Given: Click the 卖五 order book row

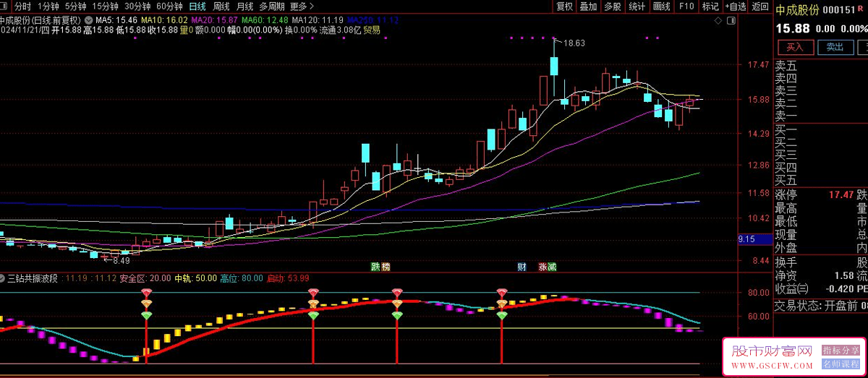Looking at the screenshot, I should click(821, 66).
